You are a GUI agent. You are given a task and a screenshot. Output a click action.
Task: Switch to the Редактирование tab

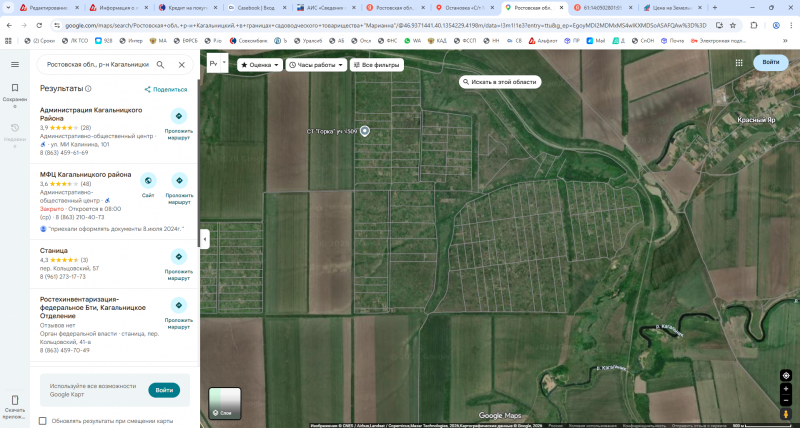pos(49,8)
